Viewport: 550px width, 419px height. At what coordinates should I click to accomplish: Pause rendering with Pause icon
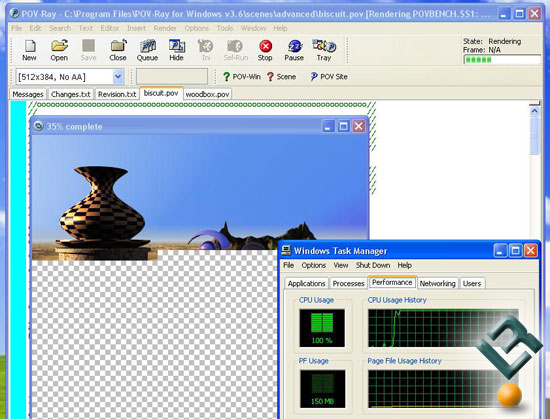click(x=294, y=50)
